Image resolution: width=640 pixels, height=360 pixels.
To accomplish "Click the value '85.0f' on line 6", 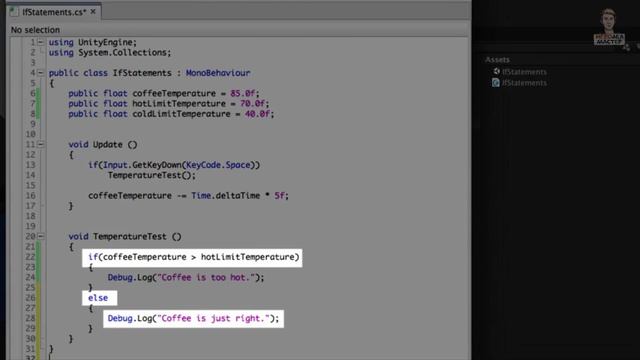I will pyautogui.click(x=244, y=93).
